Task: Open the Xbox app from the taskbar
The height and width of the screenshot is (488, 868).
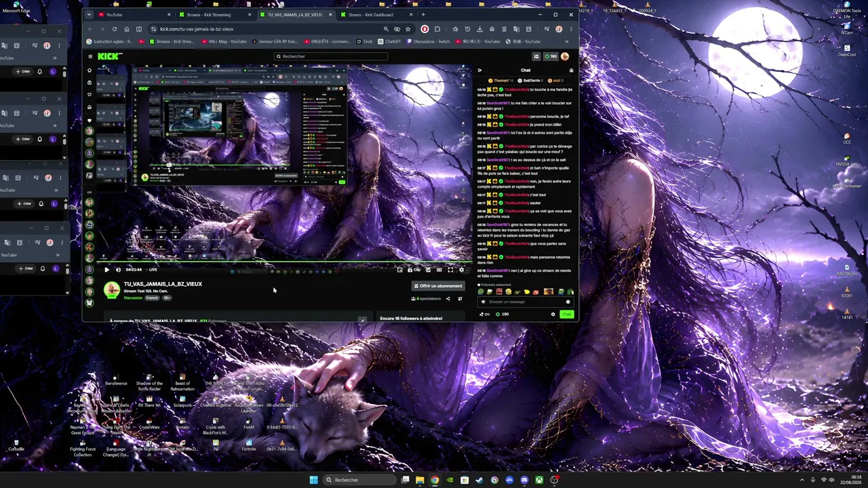Action: point(539,480)
